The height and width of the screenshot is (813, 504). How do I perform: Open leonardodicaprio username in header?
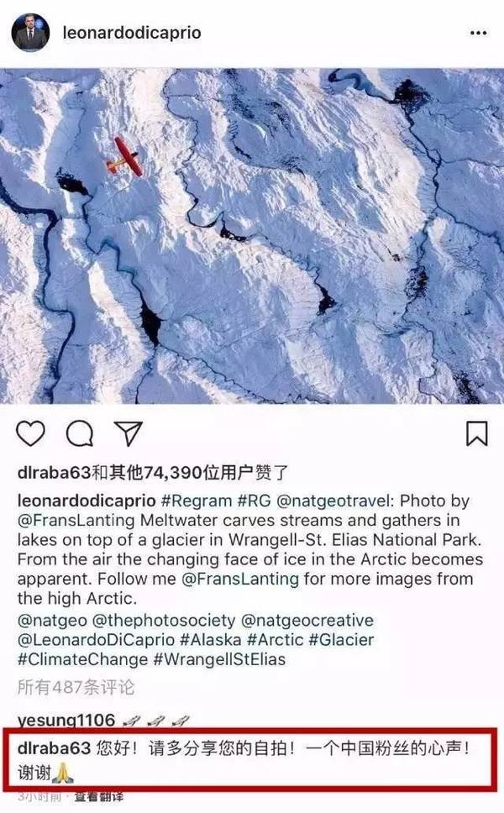[132, 33]
